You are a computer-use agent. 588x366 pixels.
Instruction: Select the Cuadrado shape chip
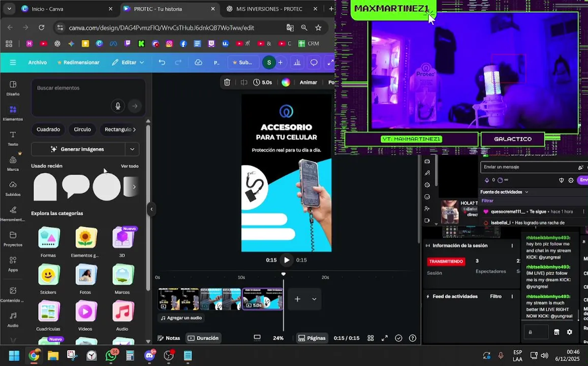click(48, 130)
